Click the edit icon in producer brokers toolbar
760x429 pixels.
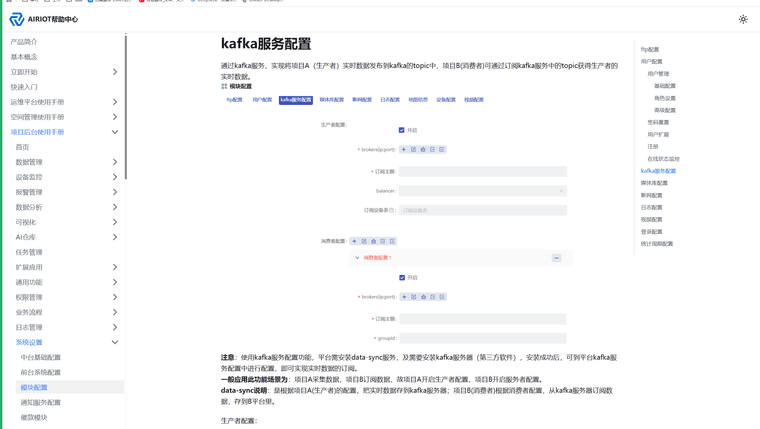pyautogui.click(x=414, y=150)
